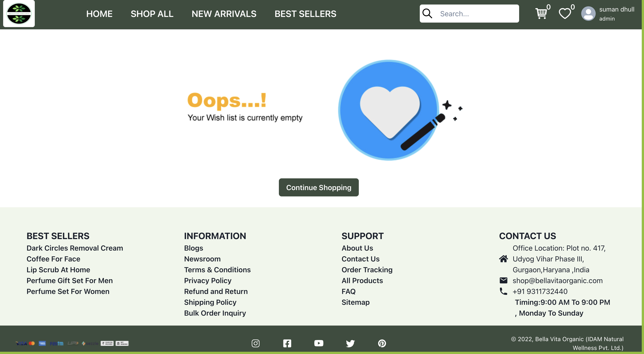Click the YouTube social media icon
The width and height of the screenshot is (644, 354).
coord(319,343)
